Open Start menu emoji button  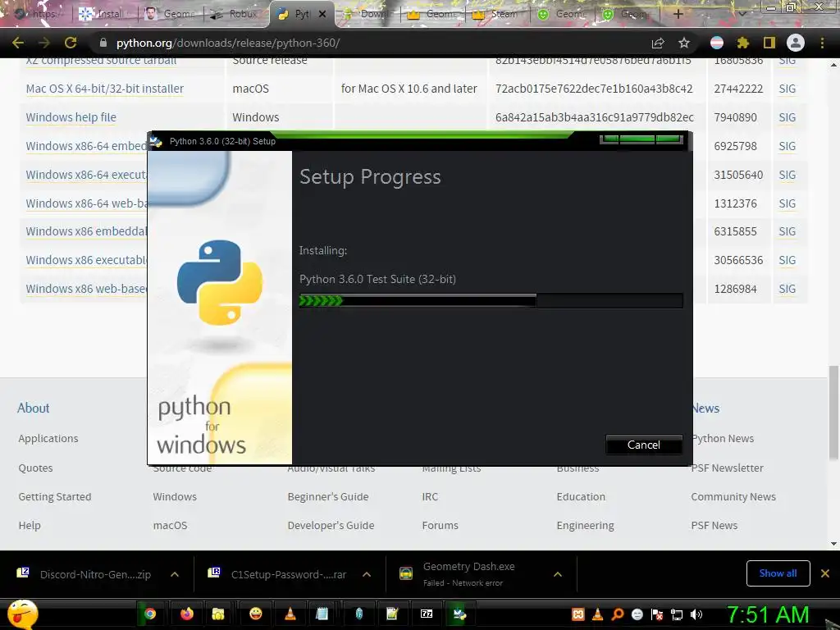point(23,614)
